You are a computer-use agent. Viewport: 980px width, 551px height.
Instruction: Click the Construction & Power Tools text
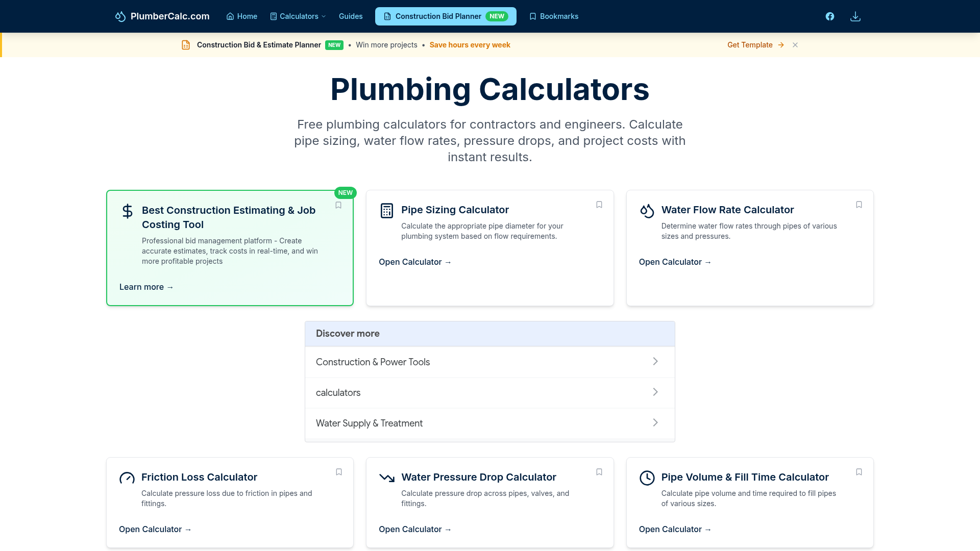[373, 362]
